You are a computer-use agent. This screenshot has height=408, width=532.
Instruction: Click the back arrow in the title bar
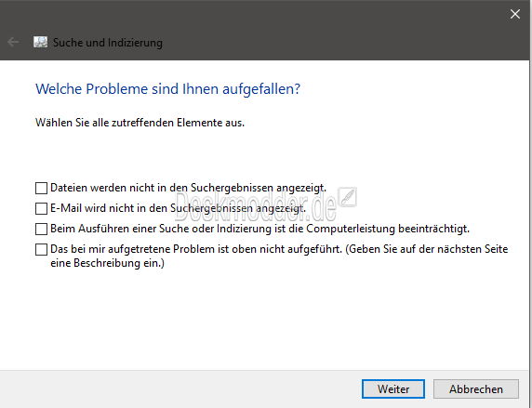[x=13, y=42]
